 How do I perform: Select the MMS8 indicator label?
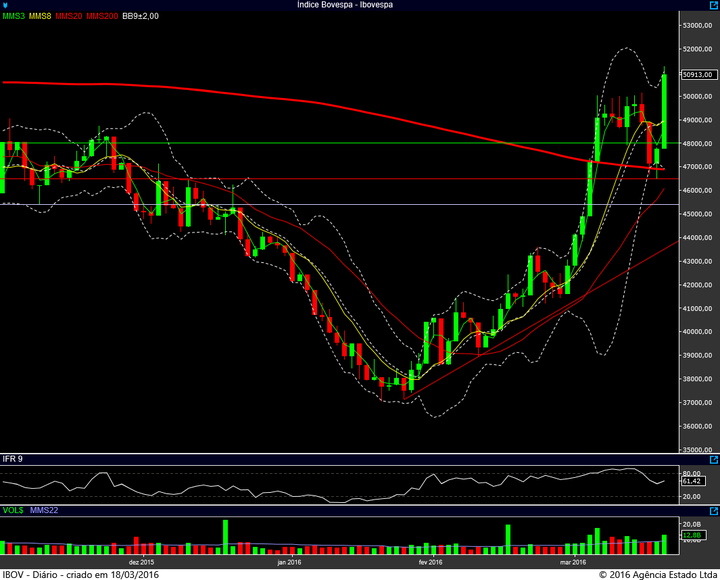click(40, 16)
